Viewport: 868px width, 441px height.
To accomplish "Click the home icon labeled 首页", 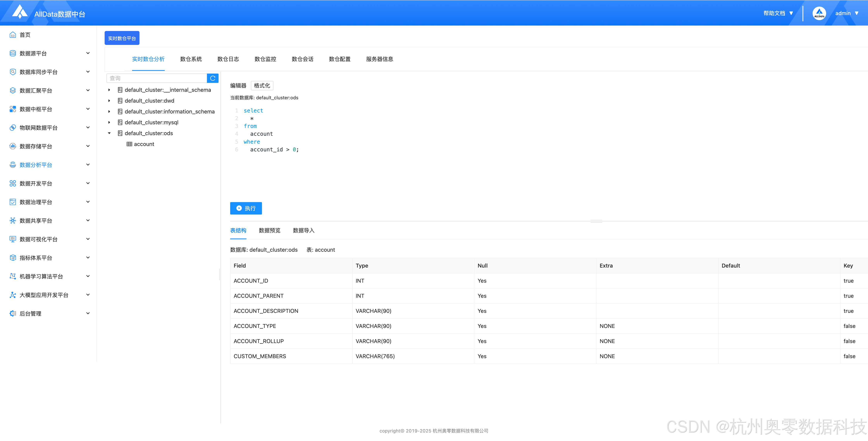I will click(13, 35).
